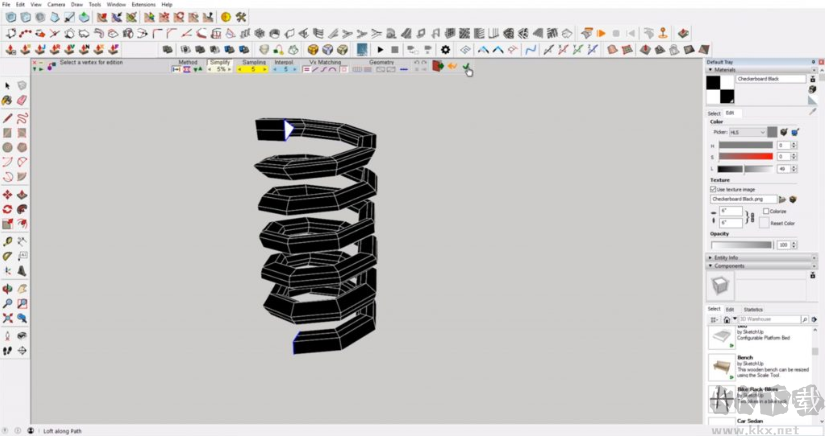Viewport: 826px width, 437px height.
Task: Choose the Paint Bucket tool
Action: click(x=8, y=101)
